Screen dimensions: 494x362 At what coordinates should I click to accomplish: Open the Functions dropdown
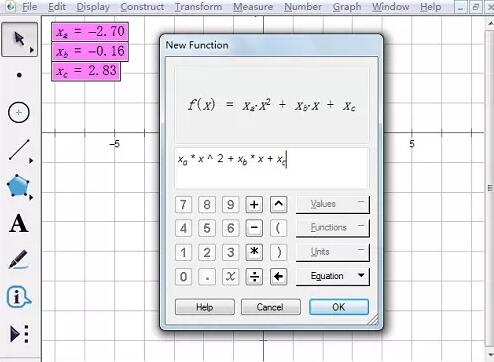(x=333, y=228)
